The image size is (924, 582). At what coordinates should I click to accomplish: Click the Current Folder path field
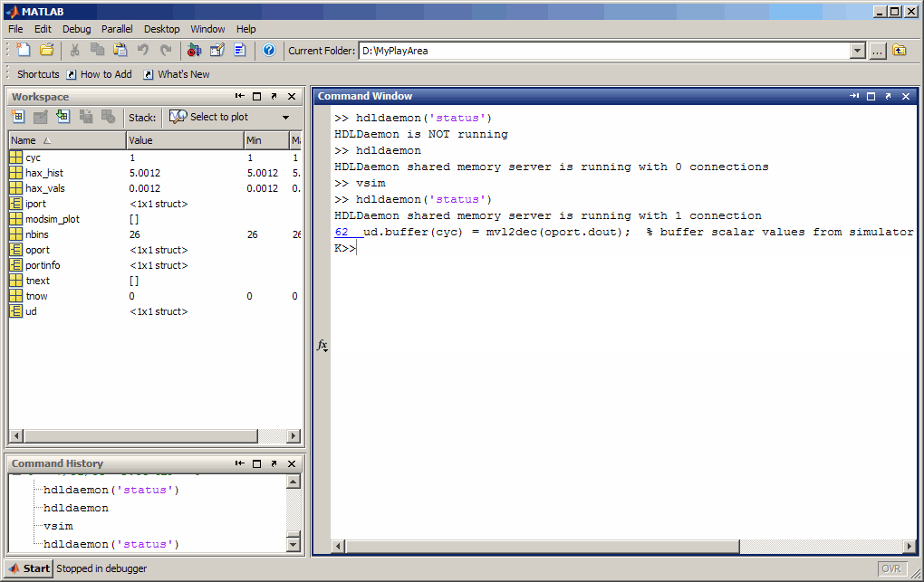(604, 52)
